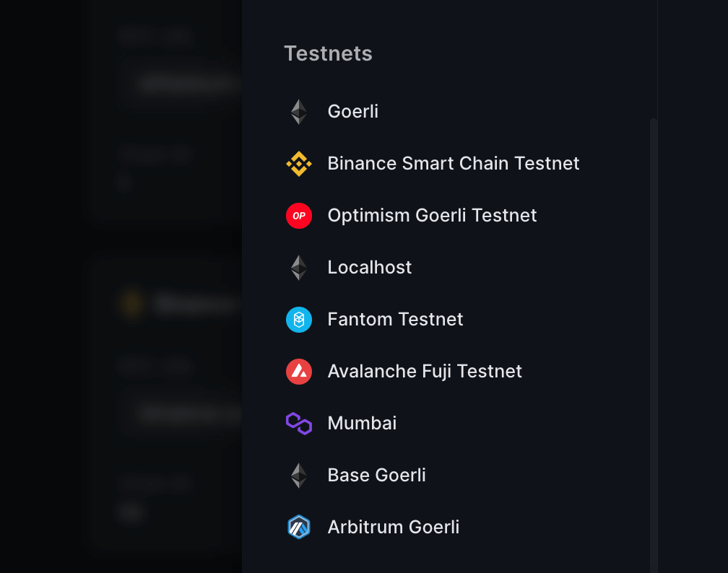Viewport: 728px width, 573px height.
Task: Click the Testnets section heading
Action: point(328,53)
